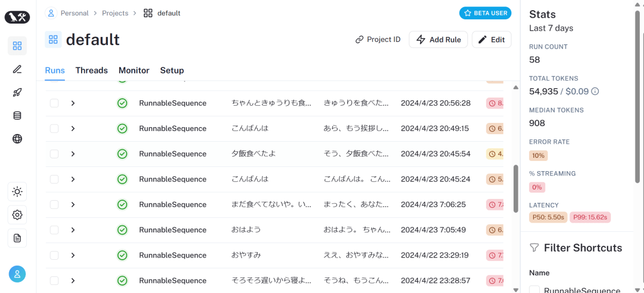Click success status icon for 20:56:28 run
644x293 pixels.
(x=122, y=103)
